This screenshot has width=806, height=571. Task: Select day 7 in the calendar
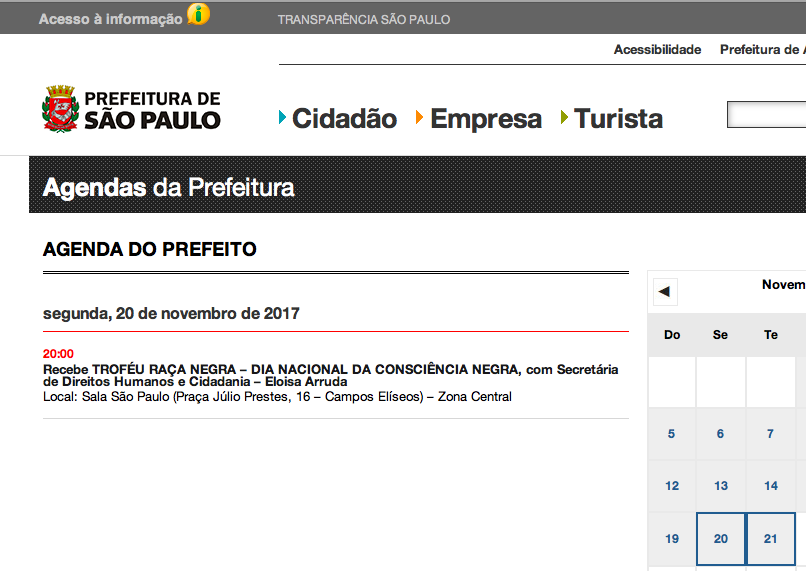click(770, 434)
